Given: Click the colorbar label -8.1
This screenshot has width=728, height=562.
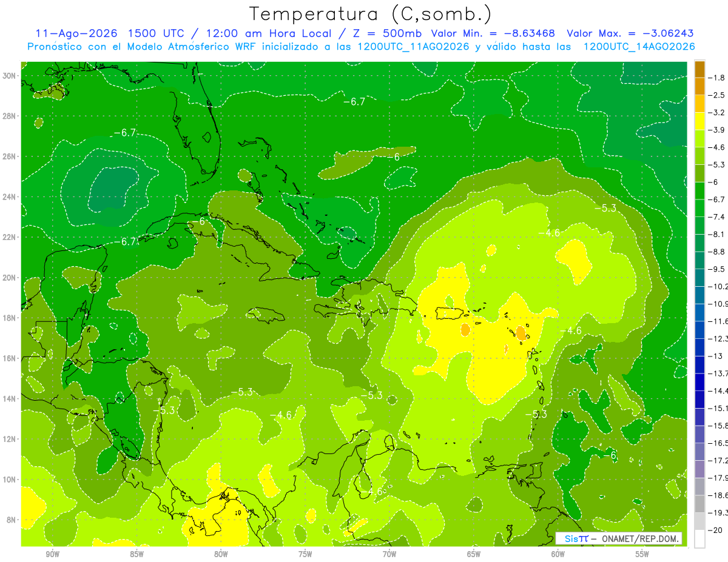Looking at the screenshot, I should click(x=716, y=234).
